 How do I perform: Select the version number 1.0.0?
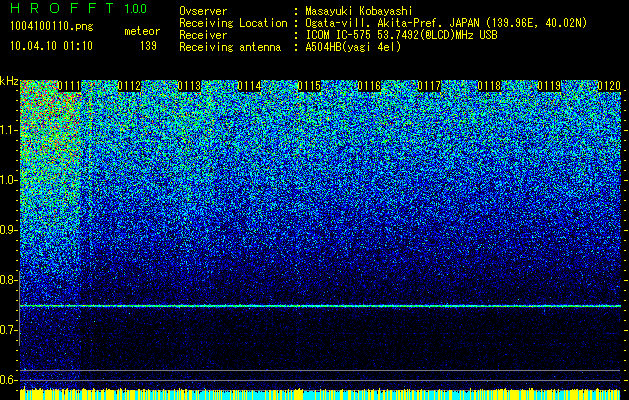tap(136, 9)
